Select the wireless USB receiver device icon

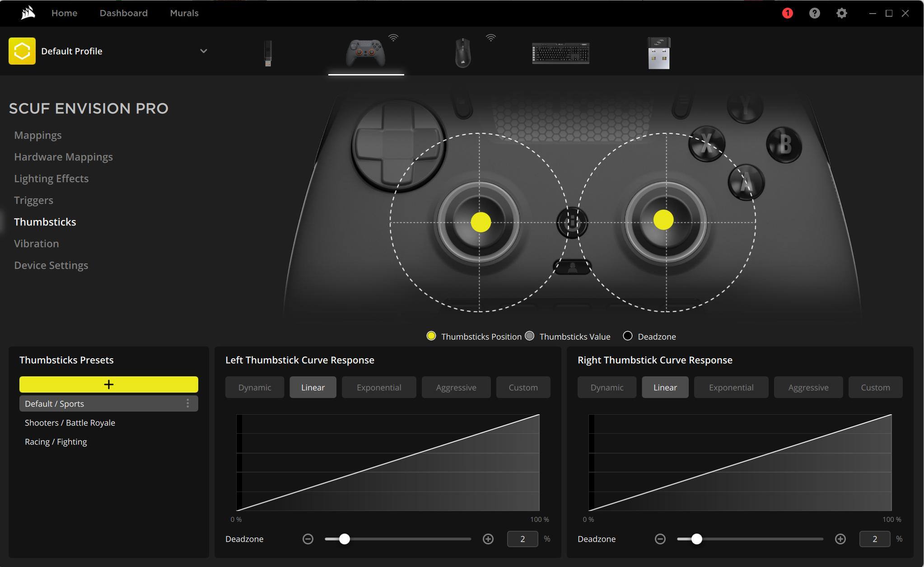659,53
